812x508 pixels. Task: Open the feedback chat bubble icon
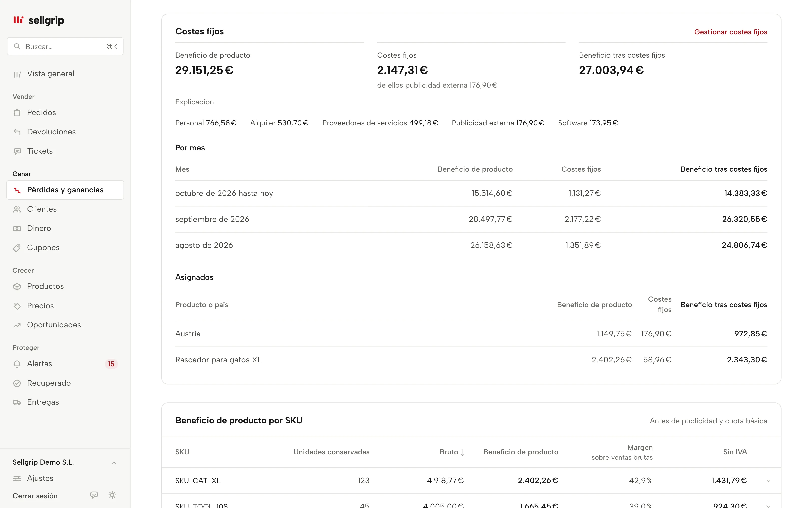click(x=94, y=495)
